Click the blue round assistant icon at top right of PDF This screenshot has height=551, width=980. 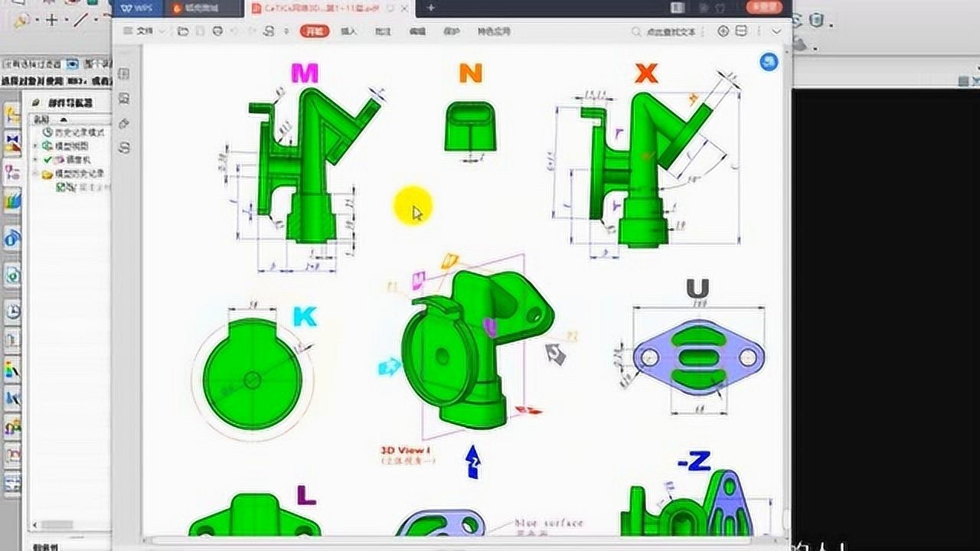(768, 63)
